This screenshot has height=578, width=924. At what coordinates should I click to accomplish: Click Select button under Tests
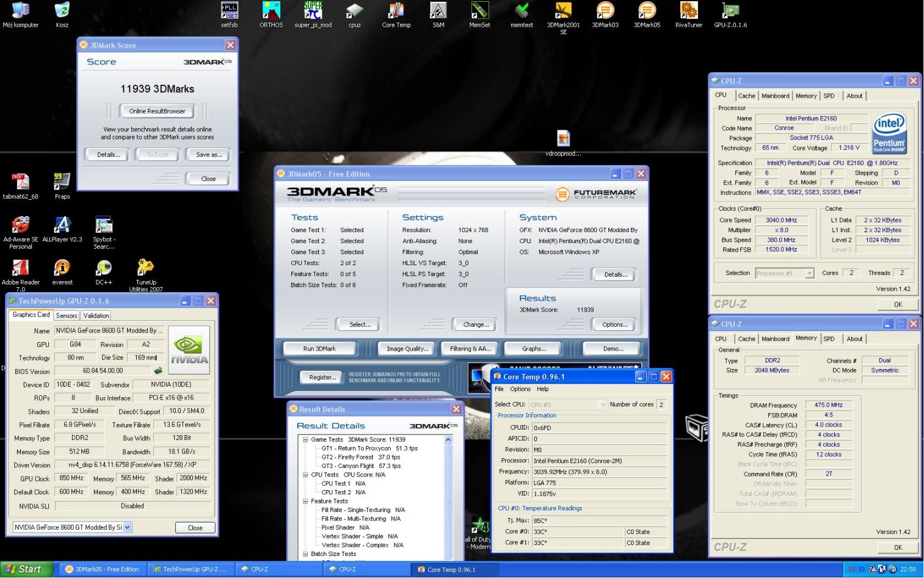[x=360, y=324]
